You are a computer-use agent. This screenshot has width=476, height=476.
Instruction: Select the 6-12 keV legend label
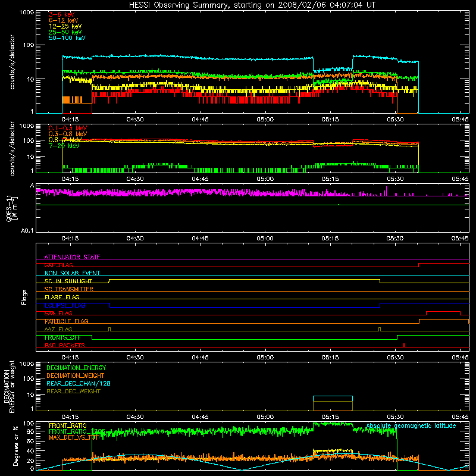pyautogui.click(x=64, y=20)
